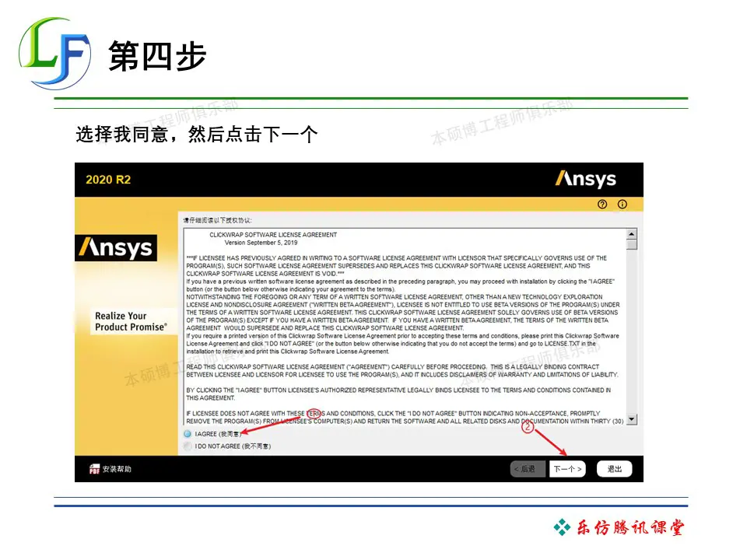Viewport: 747px width, 560px height.
Task: Select the I DO NOT AGREE radio button
Action: pos(188,446)
